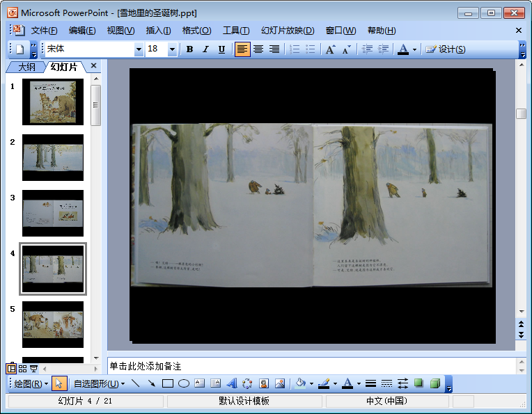The image size is (532, 414).
Task: Open the 编辑(E) menu
Action: (82, 31)
